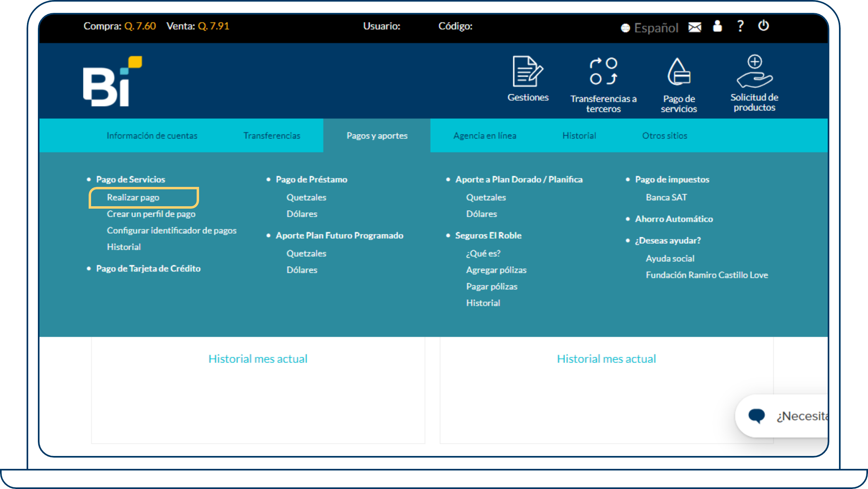Click Realizar pago link
Screen dimensions: 868x489
(x=133, y=197)
